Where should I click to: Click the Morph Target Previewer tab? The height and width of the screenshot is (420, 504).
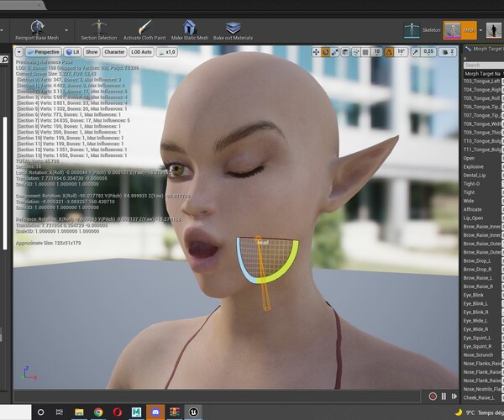click(x=484, y=49)
